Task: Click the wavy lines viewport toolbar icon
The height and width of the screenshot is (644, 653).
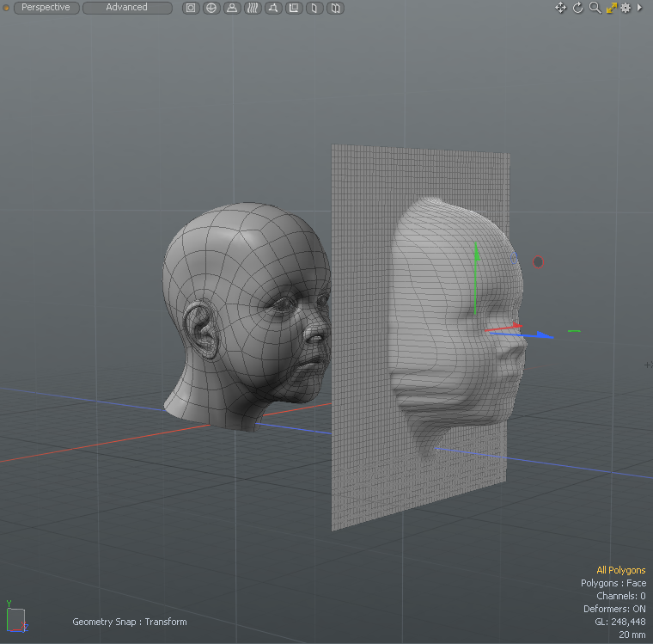Action: tap(253, 8)
